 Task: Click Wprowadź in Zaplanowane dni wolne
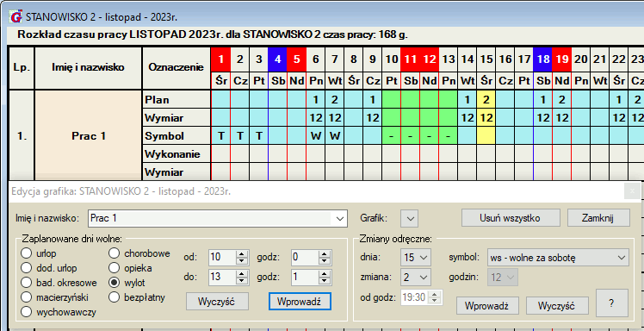coord(300,302)
